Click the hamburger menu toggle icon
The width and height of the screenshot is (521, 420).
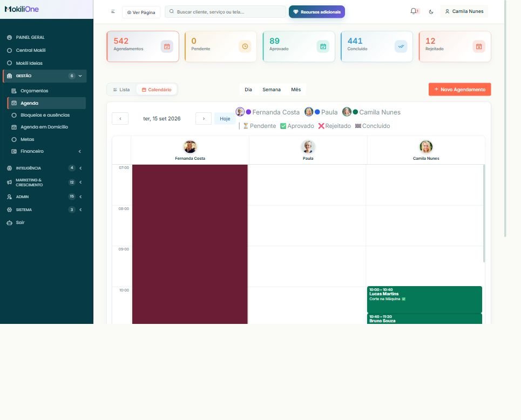[x=113, y=12]
